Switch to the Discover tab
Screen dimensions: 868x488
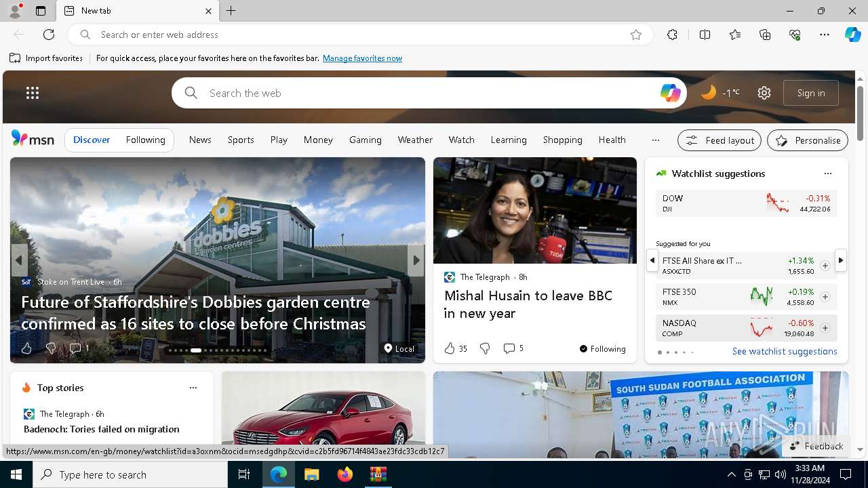click(x=92, y=140)
